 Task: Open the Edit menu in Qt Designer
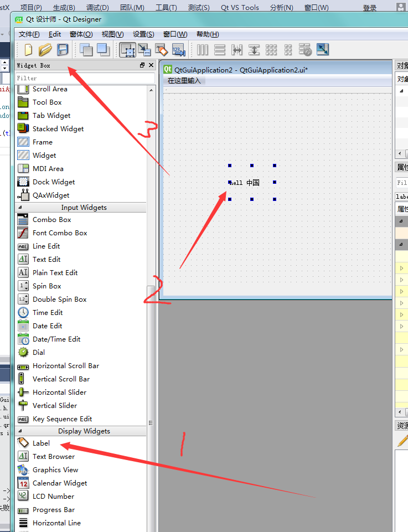point(55,34)
